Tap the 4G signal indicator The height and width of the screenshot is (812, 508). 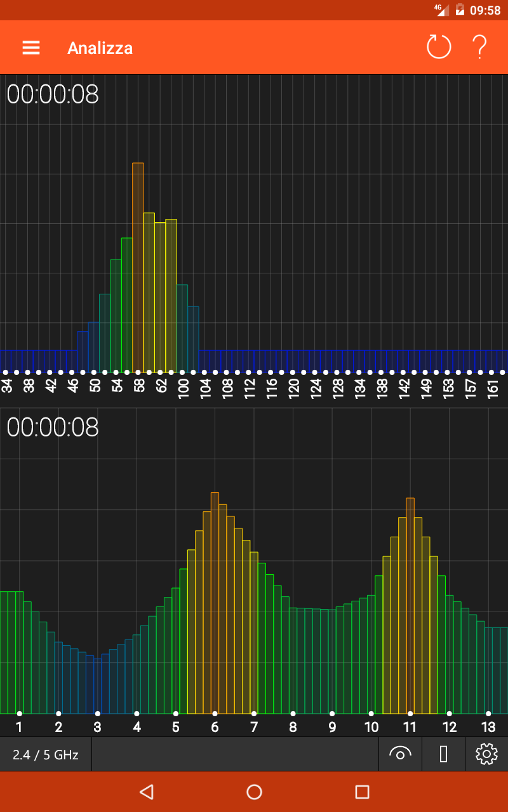[441, 10]
